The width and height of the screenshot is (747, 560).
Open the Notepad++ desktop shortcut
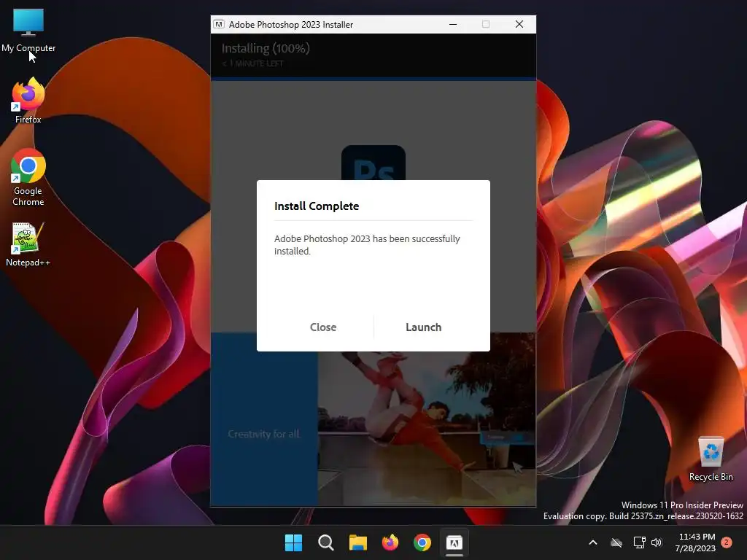pyautogui.click(x=28, y=245)
